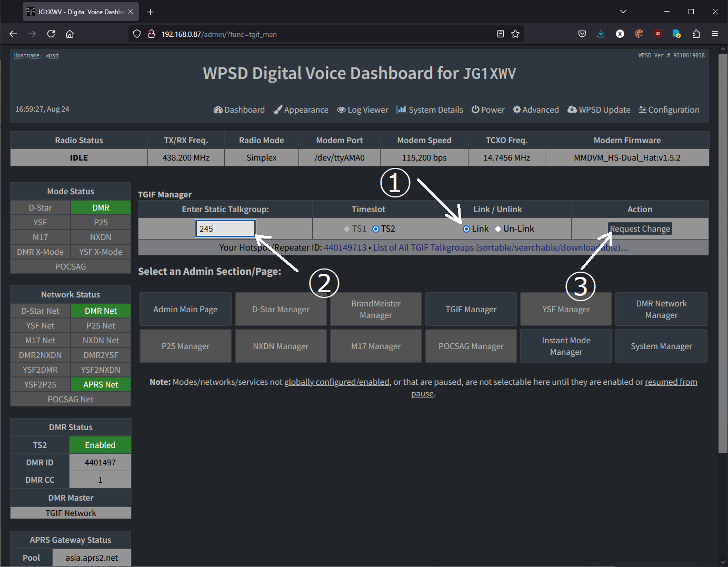
Task: Open the TGIF Manager button
Action: pos(471,309)
